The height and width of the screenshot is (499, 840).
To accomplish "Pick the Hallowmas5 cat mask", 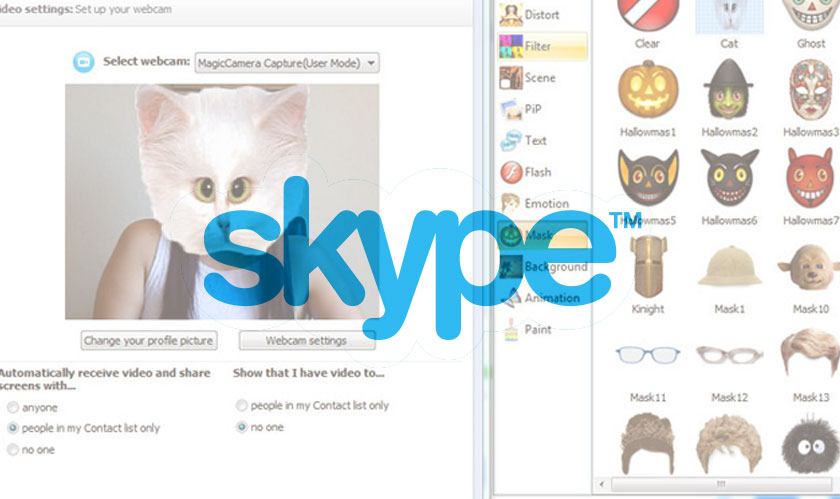I will (x=648, y=177).
